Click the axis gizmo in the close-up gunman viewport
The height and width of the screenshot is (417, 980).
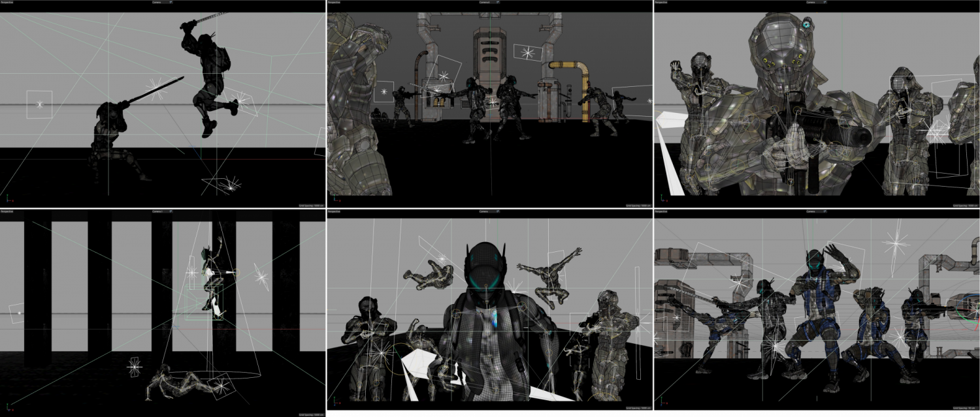click(x=661, y=198)
